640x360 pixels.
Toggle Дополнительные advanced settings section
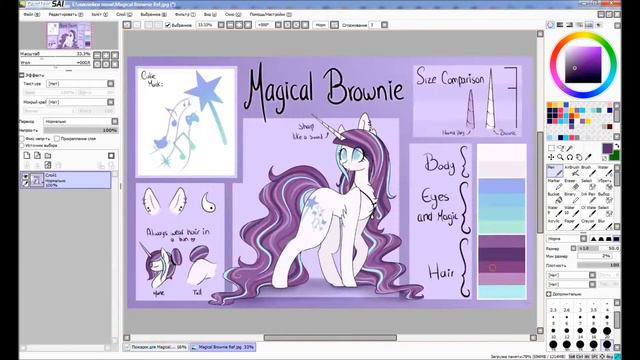pyautogui.click(x=549, y=294)
